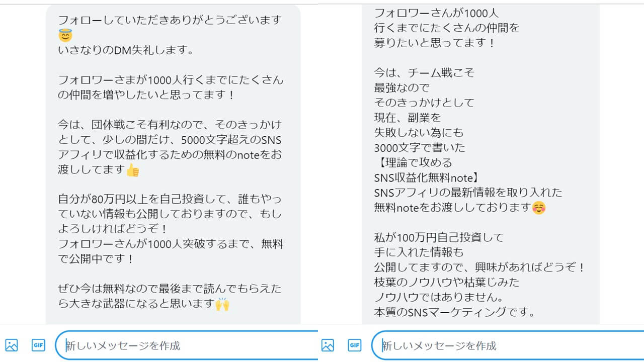Click the angel halo emoji after ありがとうございます
Image resolution: width=644 pixels, height=362 pixels.
[65, 35]
